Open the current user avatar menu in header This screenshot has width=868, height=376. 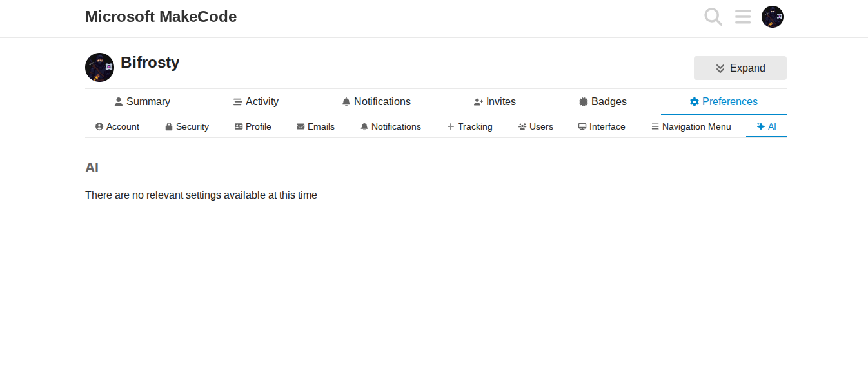(773, 17)
